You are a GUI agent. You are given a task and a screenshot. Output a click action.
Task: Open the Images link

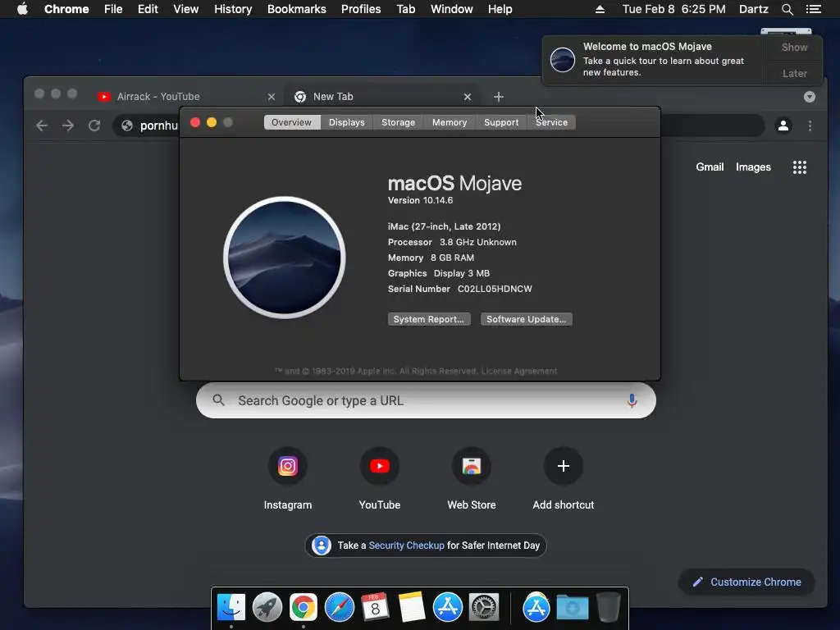[x=753, y=167]
